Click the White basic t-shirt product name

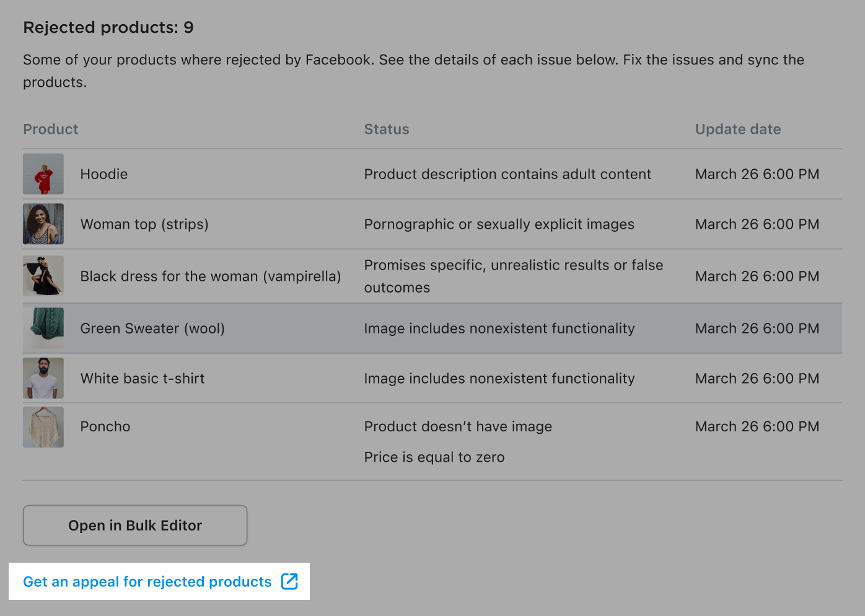[x=142, y=378]
